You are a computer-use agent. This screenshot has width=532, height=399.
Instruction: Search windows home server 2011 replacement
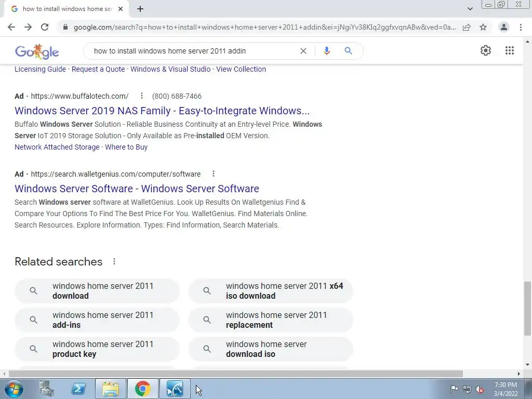(271, 320)
